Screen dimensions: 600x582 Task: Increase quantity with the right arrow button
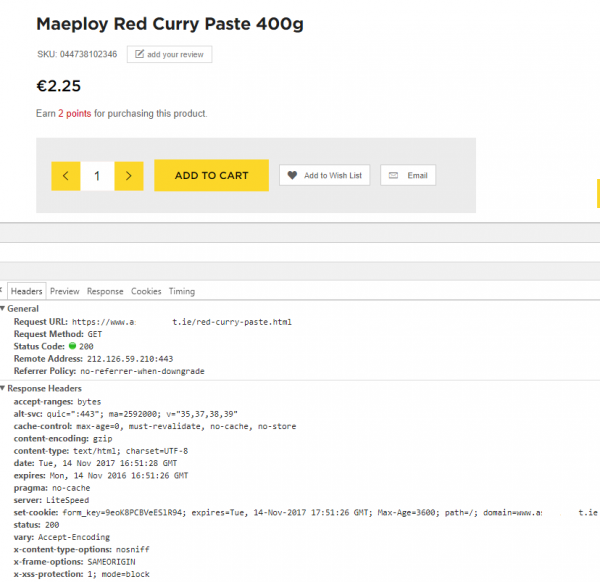pos(129,176)
